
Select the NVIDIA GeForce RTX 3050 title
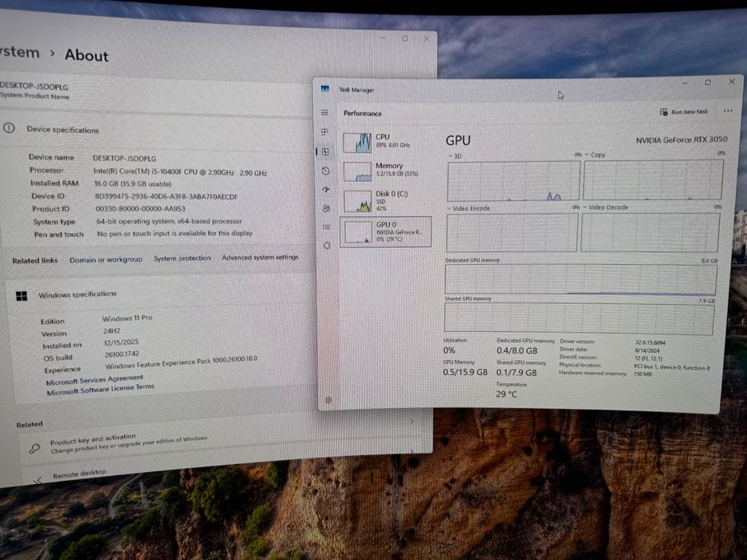tap(681, 140)
